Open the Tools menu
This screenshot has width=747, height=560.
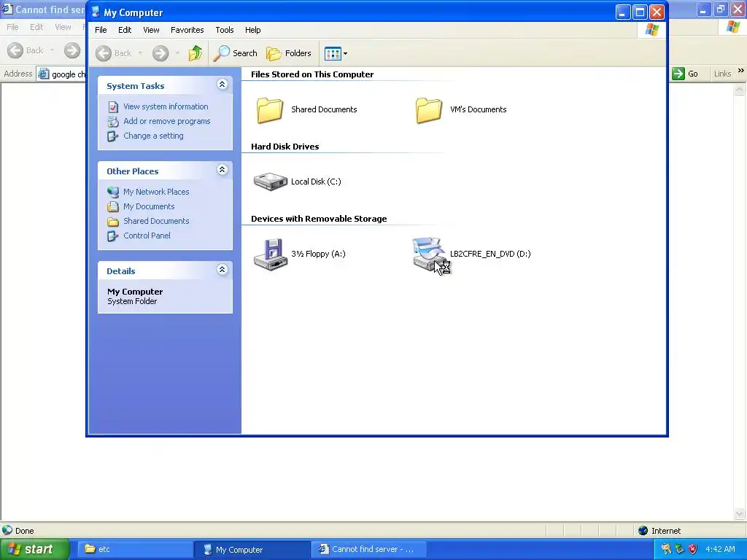[x=225, y=30]
